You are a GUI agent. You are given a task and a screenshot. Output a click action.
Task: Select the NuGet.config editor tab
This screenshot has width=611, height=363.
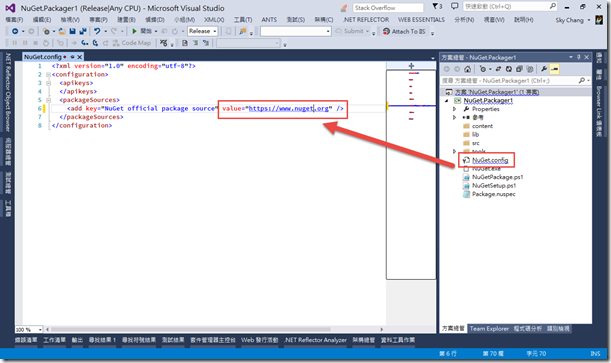click(42, 57)
